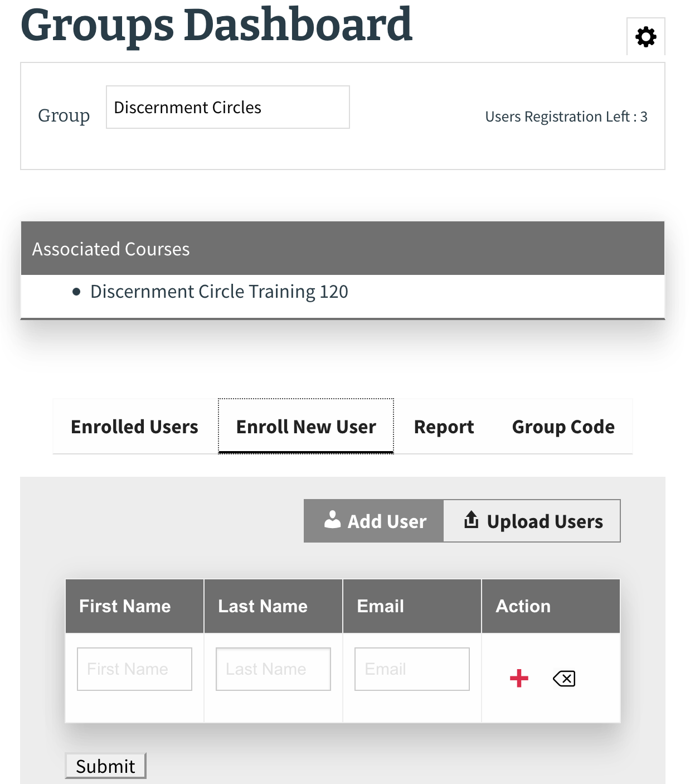Screen dimensions: 690x784
Task: Click inside the Last Name field
Action: pos(273,669)
